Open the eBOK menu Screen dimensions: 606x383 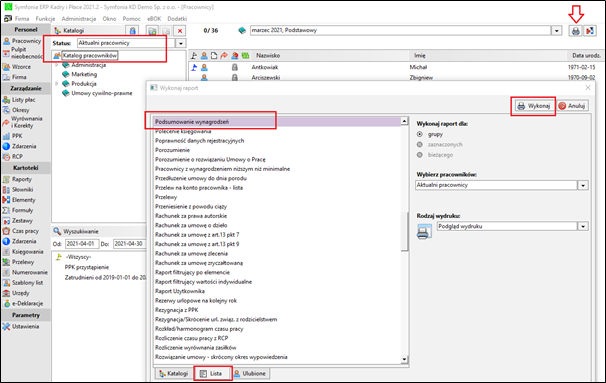pos(154,19)
